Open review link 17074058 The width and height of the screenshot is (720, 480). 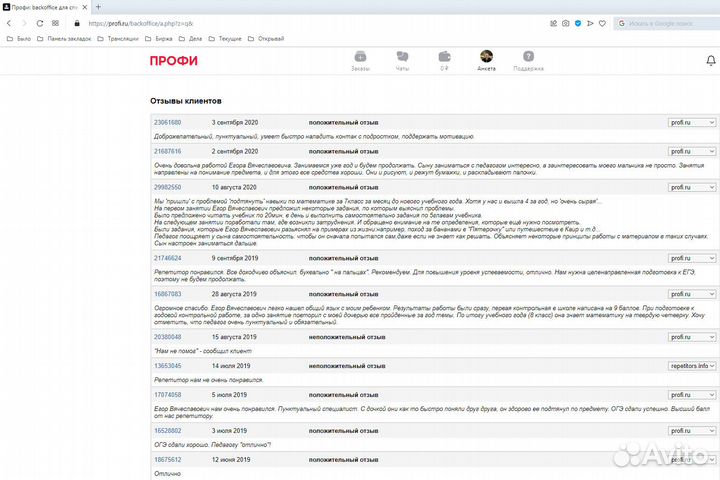tap(168, 395)
